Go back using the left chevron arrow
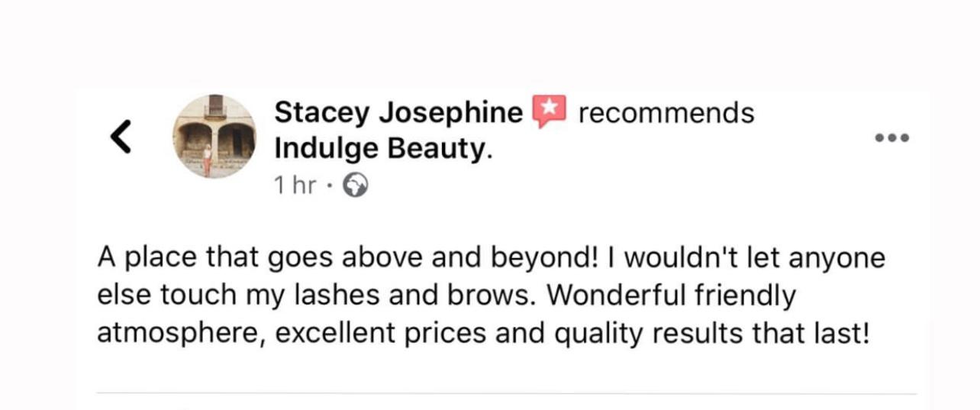 point(121,136)
